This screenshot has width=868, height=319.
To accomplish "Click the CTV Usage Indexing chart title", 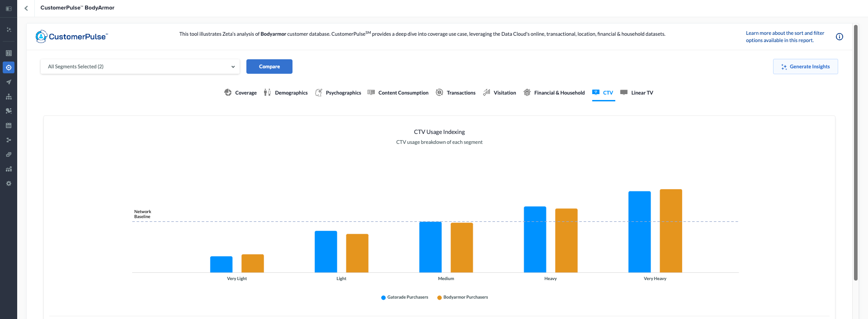I will 439,132.
